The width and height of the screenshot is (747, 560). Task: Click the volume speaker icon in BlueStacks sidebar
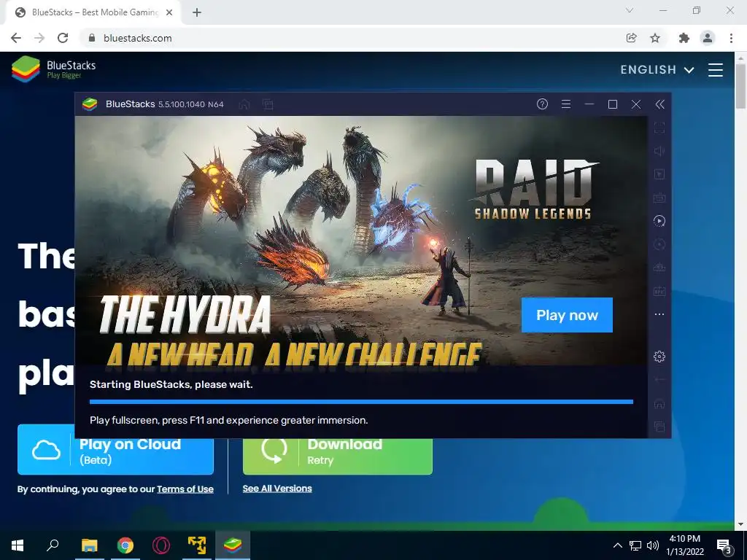[x=659, y=151]
